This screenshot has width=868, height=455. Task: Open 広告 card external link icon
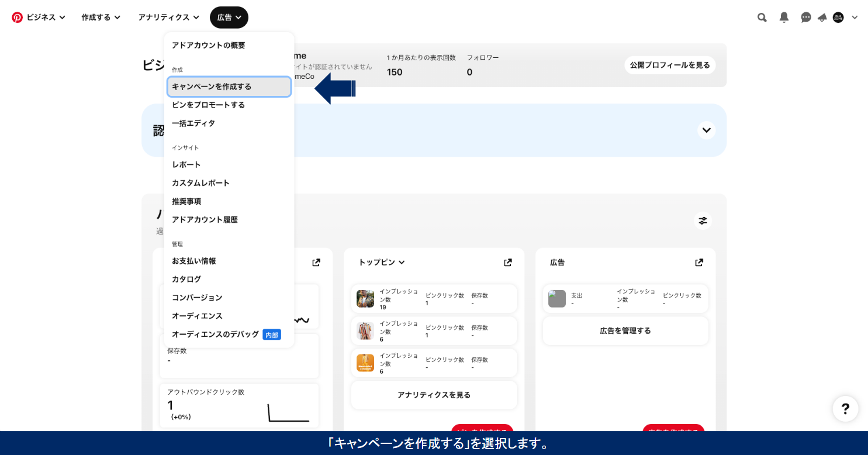click(698, 263)
